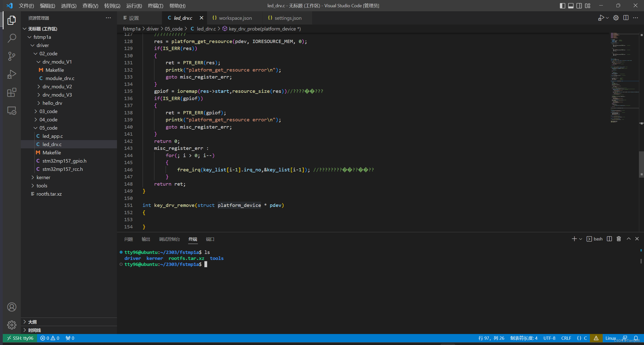The image size is (644, 345).
Task: Select the bash terminal entry
Action: pyautogui.click(x=594, y=239)
